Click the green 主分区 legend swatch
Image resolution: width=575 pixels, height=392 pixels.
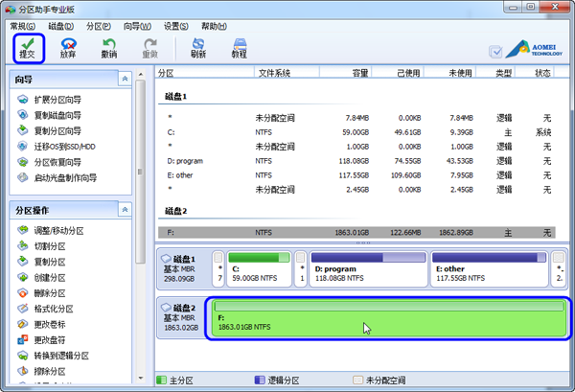click(x=162, y=380)
